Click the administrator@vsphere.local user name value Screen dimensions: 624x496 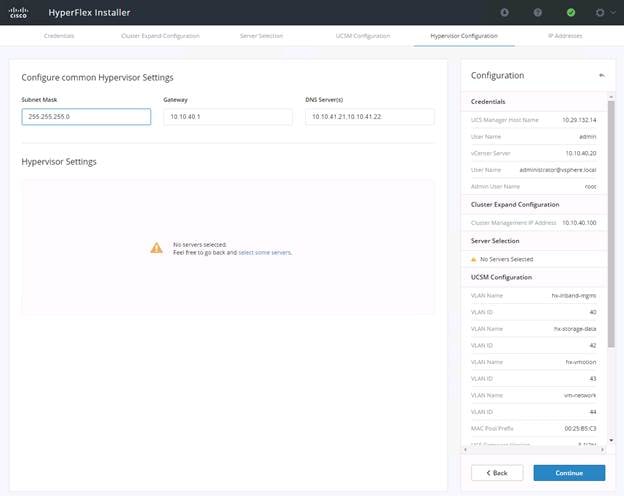point(558,170)
